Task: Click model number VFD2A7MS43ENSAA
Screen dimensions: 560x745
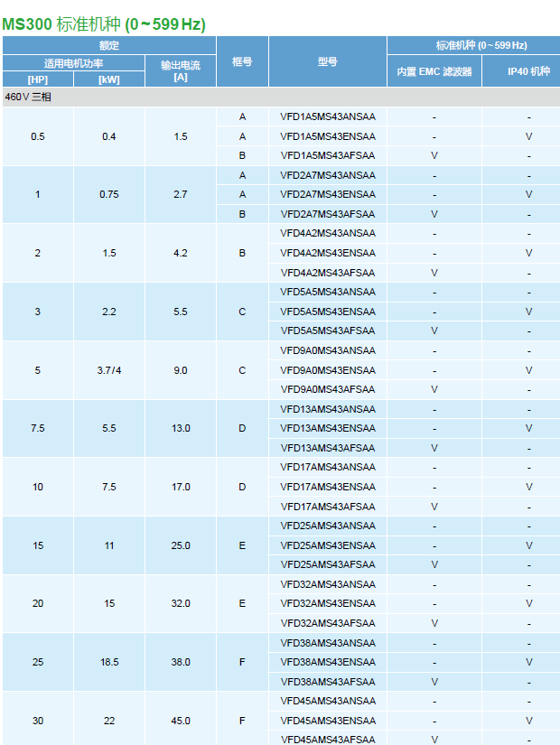Action: point(327,194)
